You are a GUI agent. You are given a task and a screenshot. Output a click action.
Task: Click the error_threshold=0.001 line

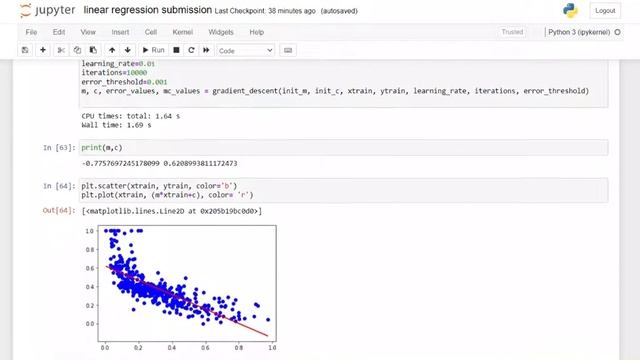[x=124, y=82]
